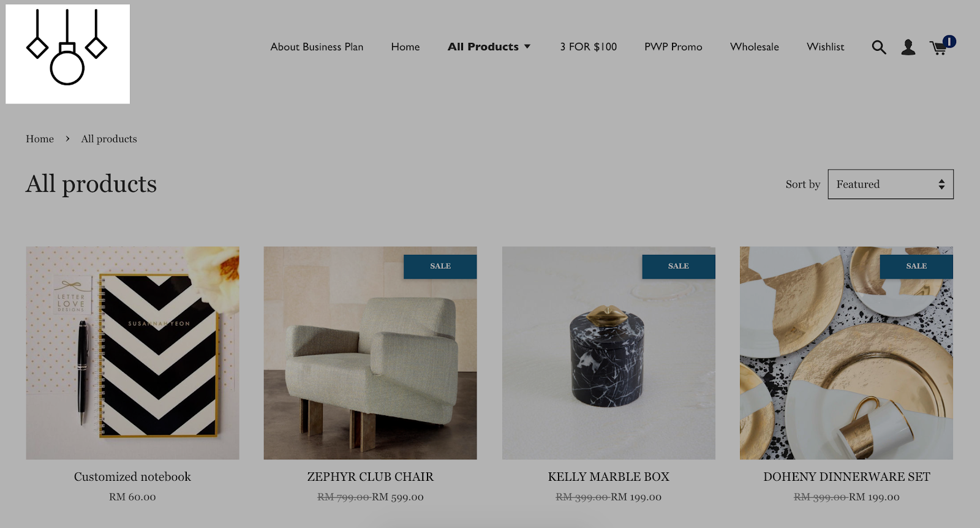View the Doheny Dinnerware Set product image
Screen dimensions: 980x528
tap(846, 353)
